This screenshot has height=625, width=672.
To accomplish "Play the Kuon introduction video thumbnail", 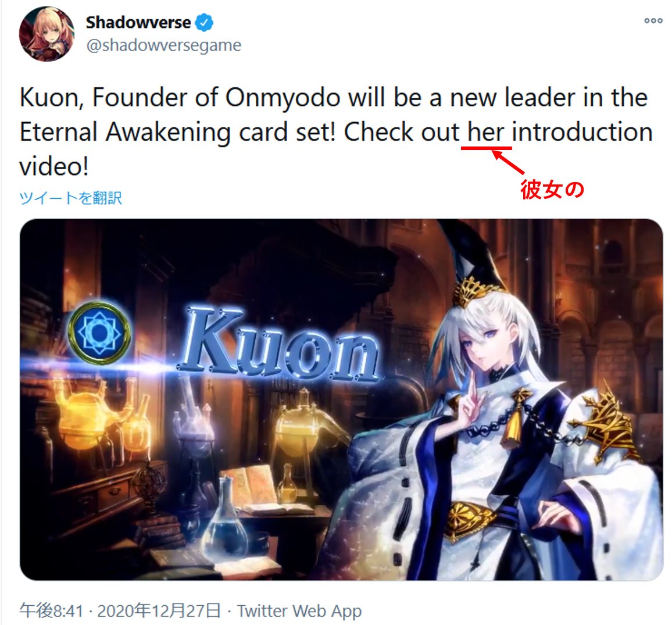I will click(341, 399).
